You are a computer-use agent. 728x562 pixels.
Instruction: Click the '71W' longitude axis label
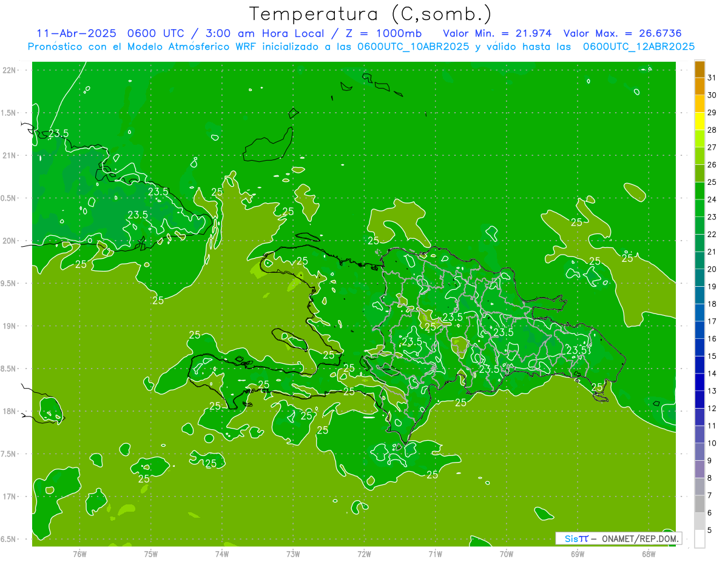[435, 554]
